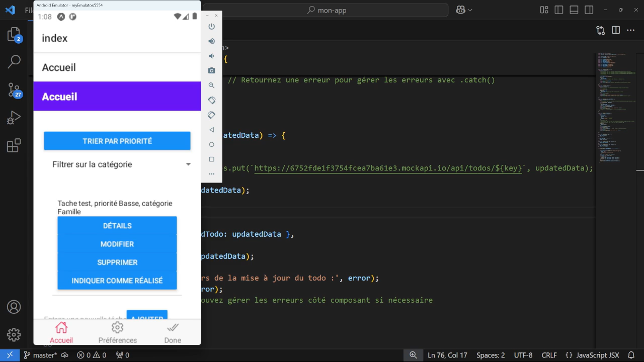Image resolution: width=644 pixels, height=362 pixels.
Task: Increase volume using the emulator toolbar icon
Action: point(211,41)
